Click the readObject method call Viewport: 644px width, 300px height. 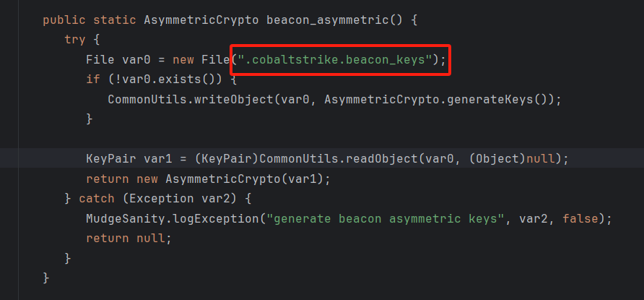point(381,158)
